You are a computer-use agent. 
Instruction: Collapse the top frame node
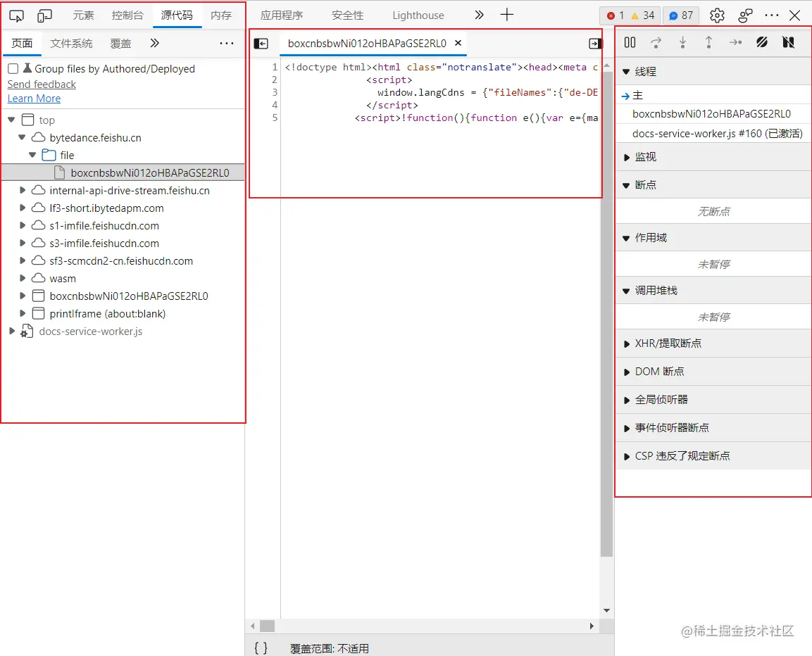click(11, 120)
